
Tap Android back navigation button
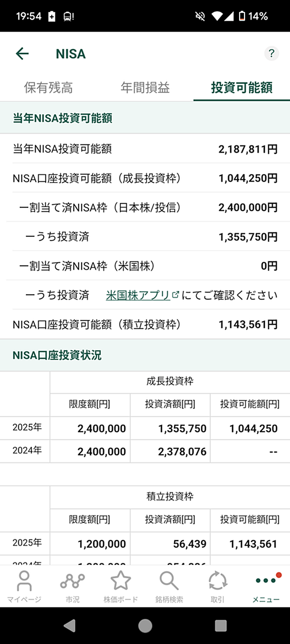[x=70, y=626]
